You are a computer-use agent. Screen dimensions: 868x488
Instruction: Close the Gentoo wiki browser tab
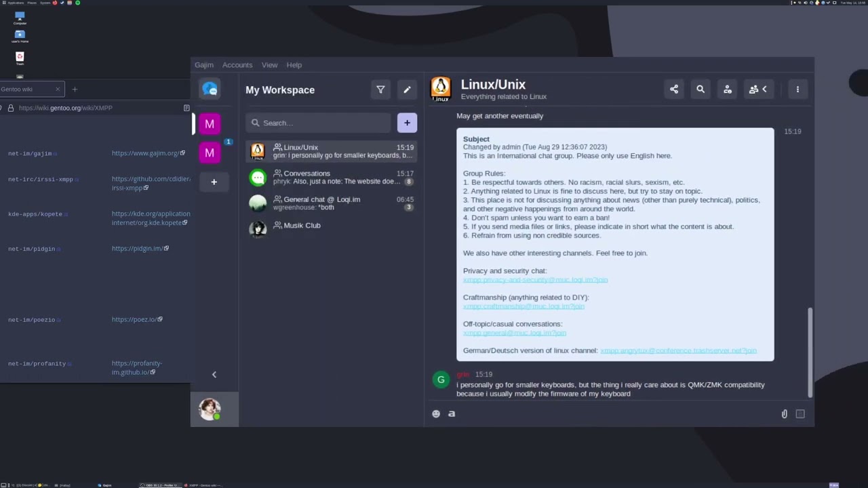58,89
